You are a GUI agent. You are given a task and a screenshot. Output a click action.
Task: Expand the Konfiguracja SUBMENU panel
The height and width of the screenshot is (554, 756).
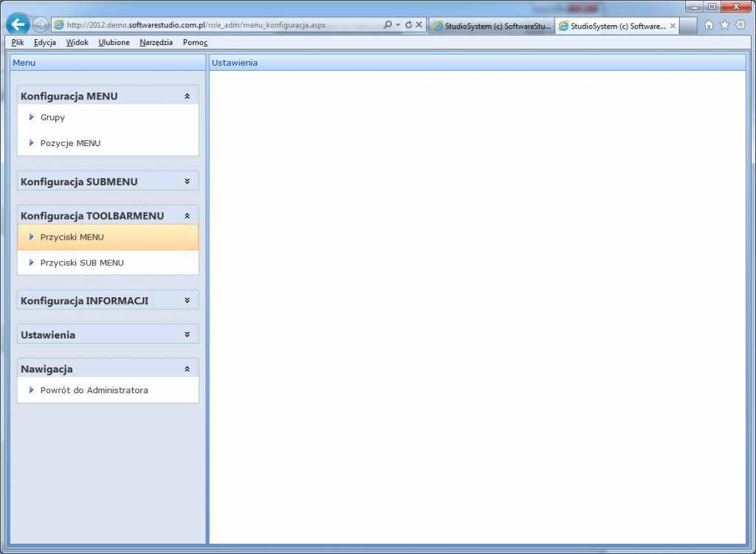coord(187,181)
